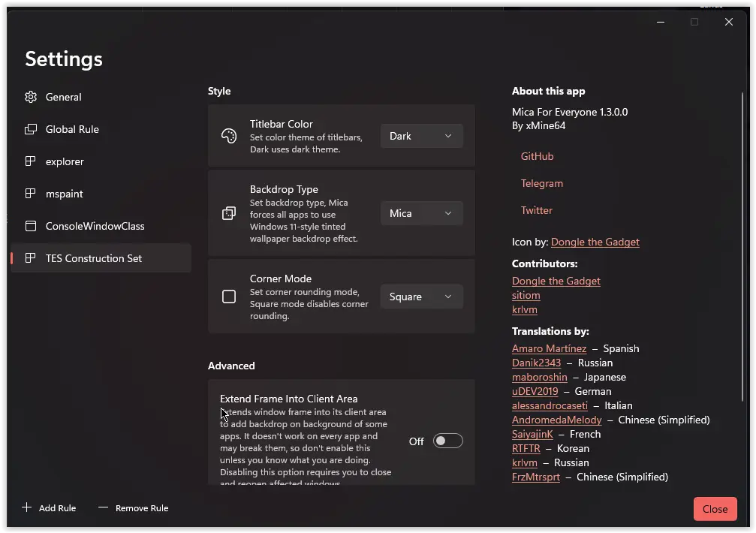Open the maboroshin translator link
Screen dimensions: 756x533
coord(540,377)
